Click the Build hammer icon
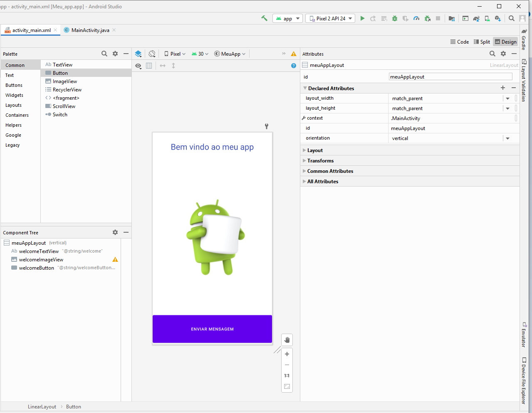The height and width of the screenshot is (413, 532). click(x=264, y=18)
